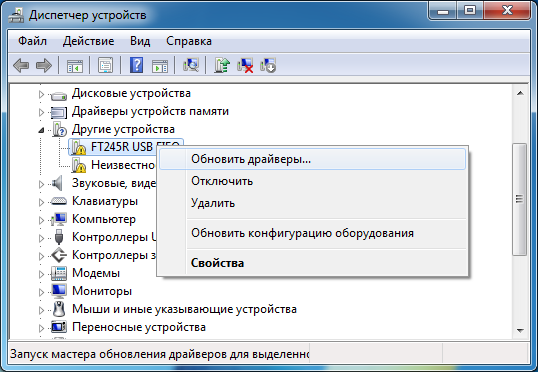The height and width of the screenshot is (372, 538).
Task: Click the speaker icon beside Звуковые
Action: [x=57, y=183]
